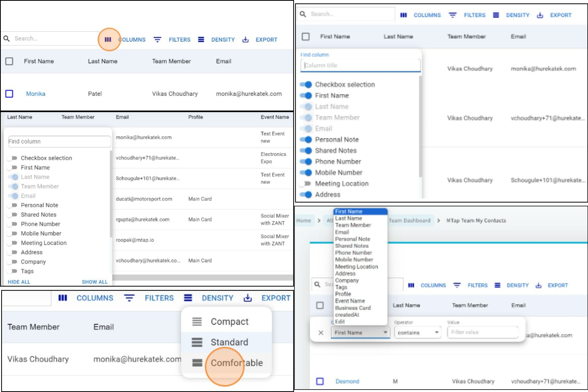
Task: Click the scrollbar beside the Find column list
Action: click(111, 194)
